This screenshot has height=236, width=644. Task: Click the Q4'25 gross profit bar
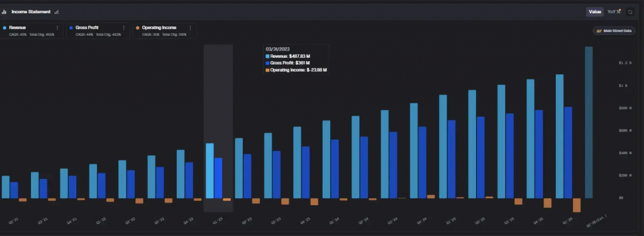[x=539, y=154]
